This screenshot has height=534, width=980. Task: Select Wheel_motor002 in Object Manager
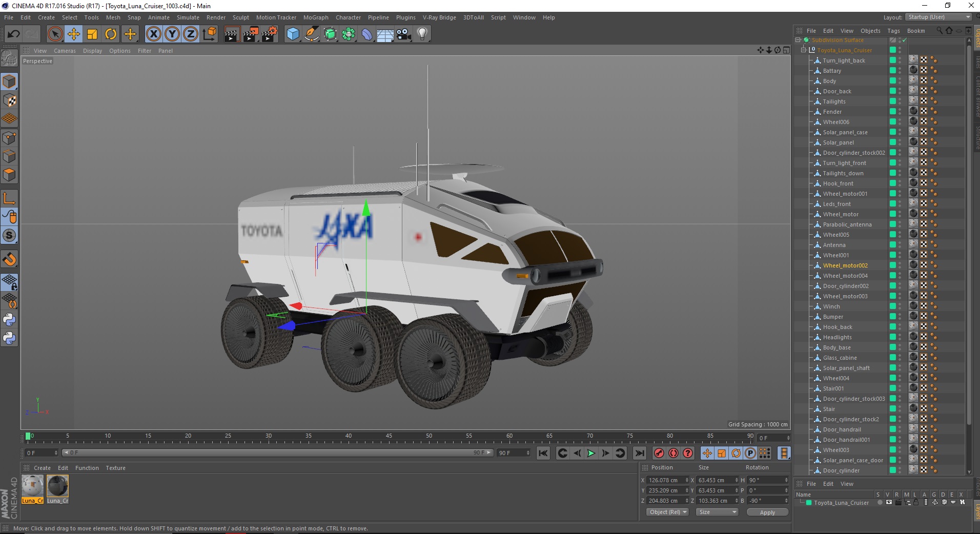pyautogui.click(x=845, y=265)
